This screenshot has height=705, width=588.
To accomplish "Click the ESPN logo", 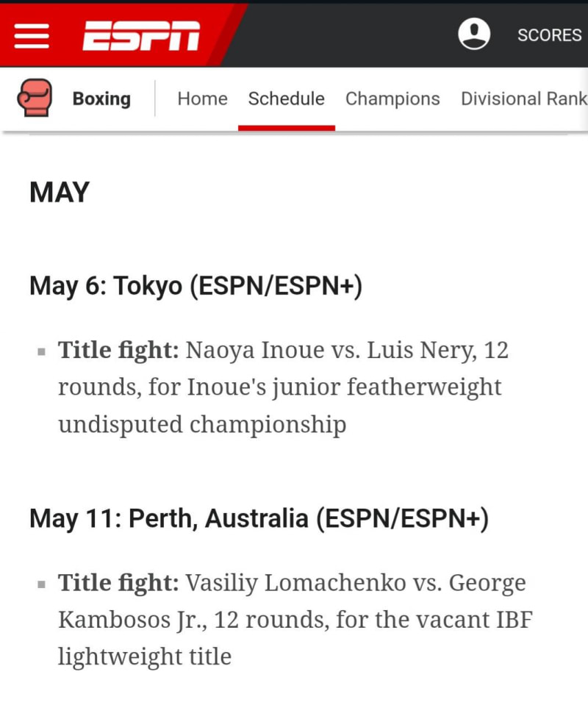I will click(140, 35).
